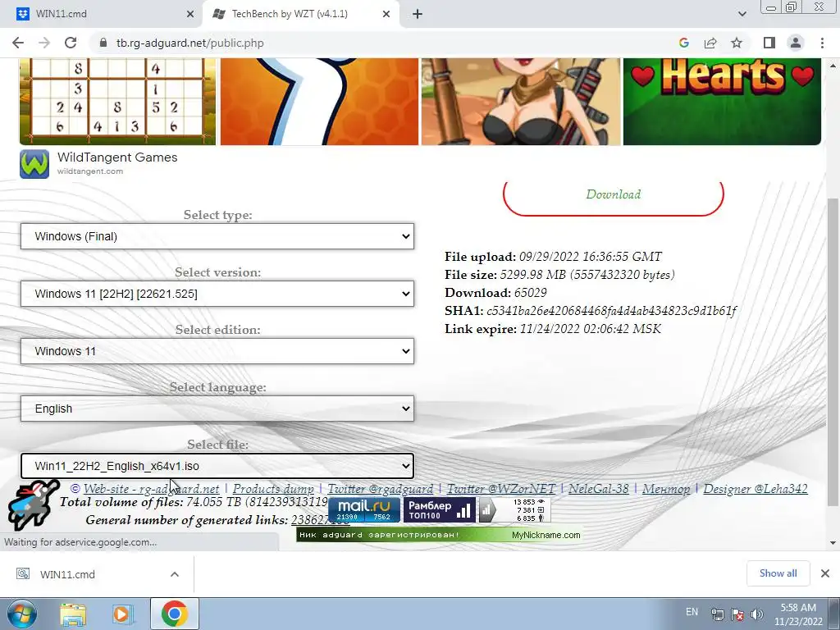This screenshot has width=840, height=630.
Task: Click the mail.ru counter badge
Action: coord(364,510)
